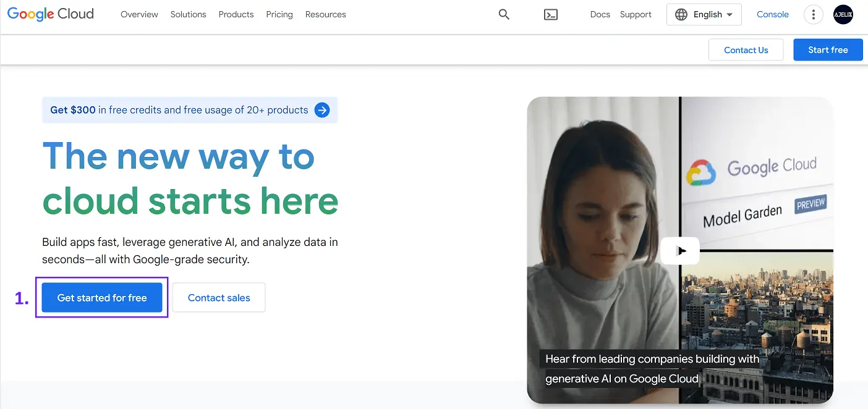This screenshot has height=409, width=868.
Task: Open the English language dropdown
Action: pyautogui.click(x=704, y=14)
